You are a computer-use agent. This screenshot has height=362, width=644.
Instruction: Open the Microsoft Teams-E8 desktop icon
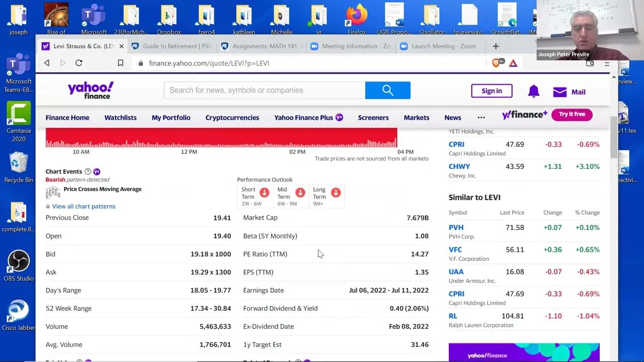(19, 73)
